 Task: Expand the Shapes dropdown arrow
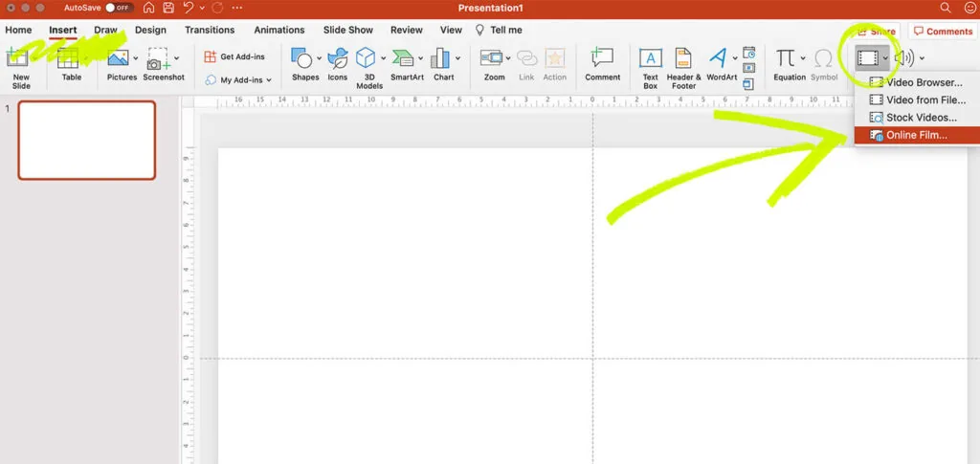pyautogui.click(x=319, y=58)
